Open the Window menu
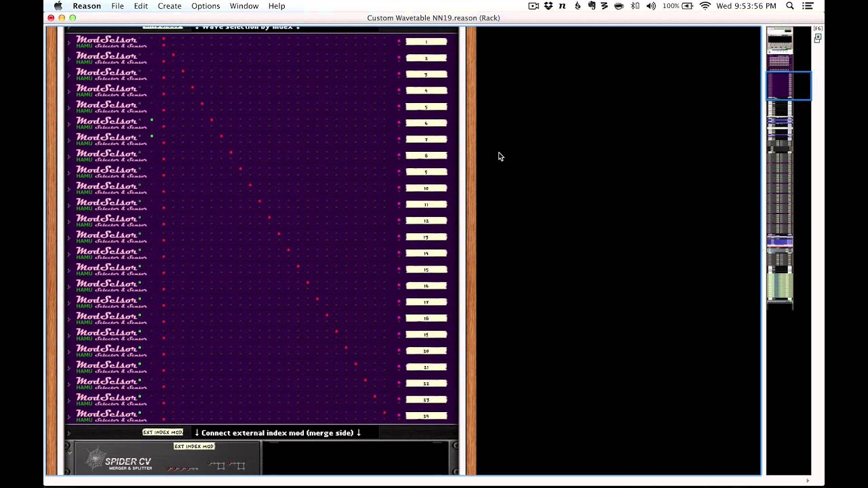The width and height of the screenshot is (868, 488). coord(244,5)
